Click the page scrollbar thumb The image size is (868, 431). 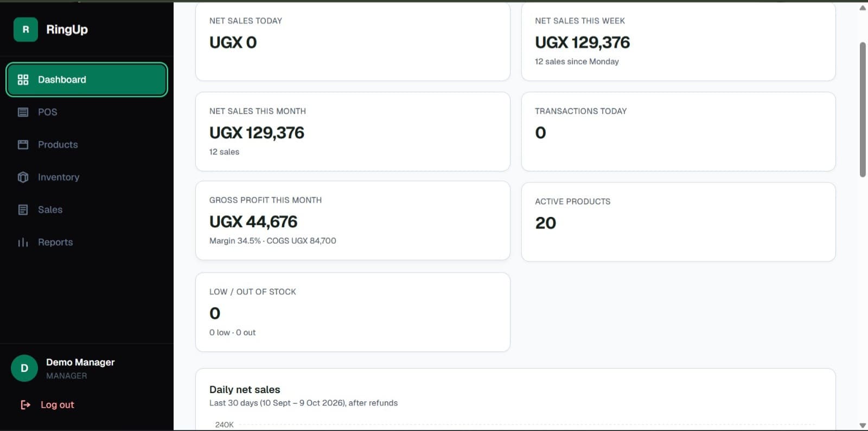tap(863, 110)
